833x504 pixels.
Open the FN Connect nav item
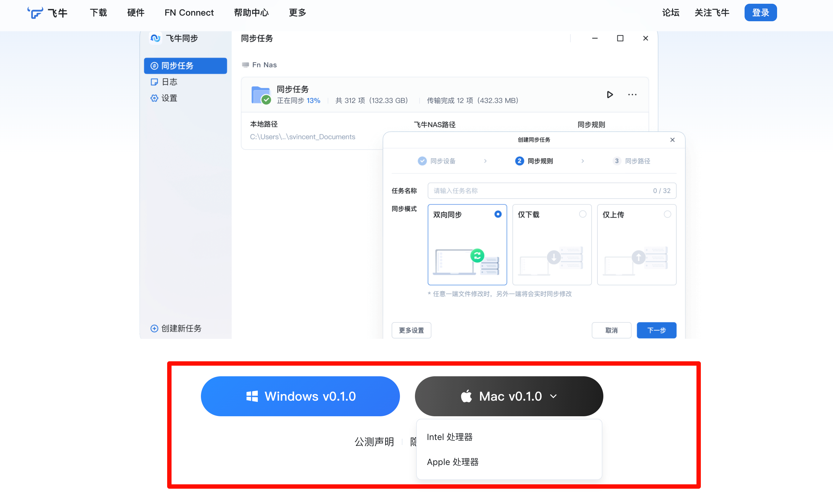(x=189, y=13)
